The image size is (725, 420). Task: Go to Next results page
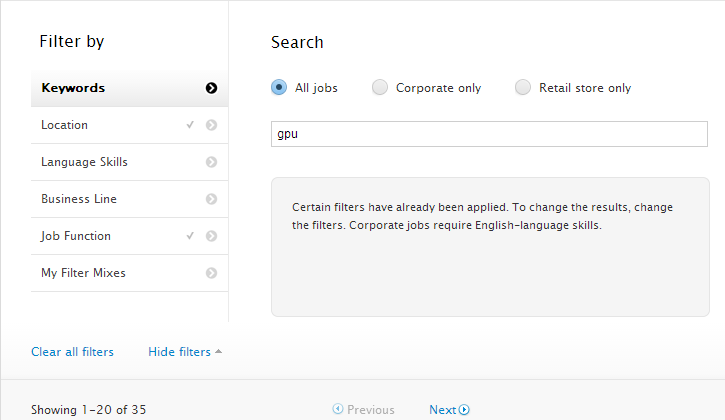[x=443, y=410]
